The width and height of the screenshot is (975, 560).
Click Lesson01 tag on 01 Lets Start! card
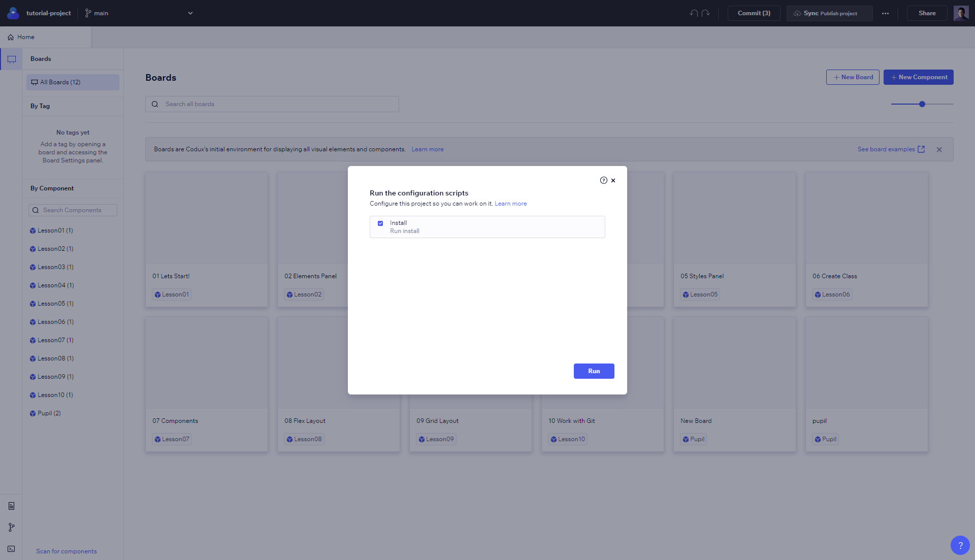[172, 294]
